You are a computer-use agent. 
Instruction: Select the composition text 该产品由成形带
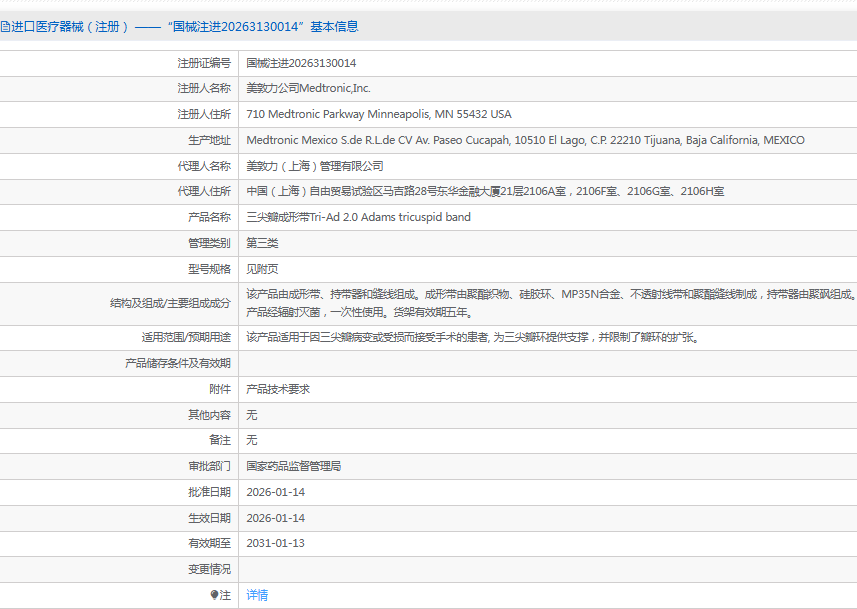tap(551, 303)
